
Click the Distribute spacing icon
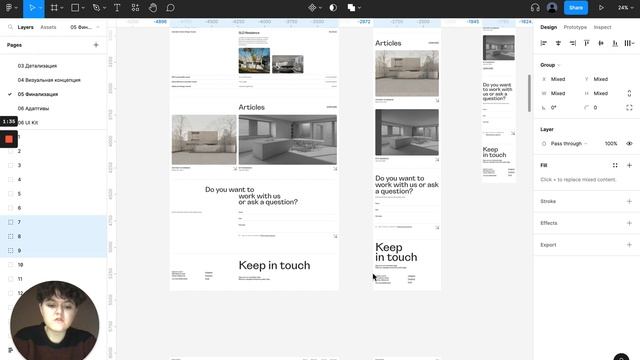628,43
